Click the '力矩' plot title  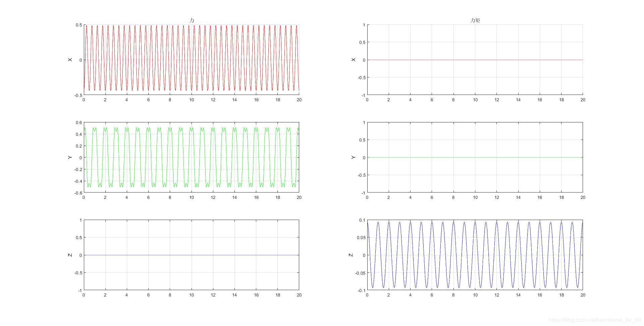pyautogui.click(x=475, y=20)
